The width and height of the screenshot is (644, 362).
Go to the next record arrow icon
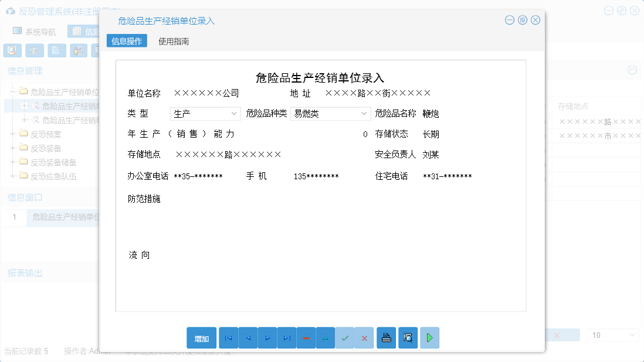point(267,337)
